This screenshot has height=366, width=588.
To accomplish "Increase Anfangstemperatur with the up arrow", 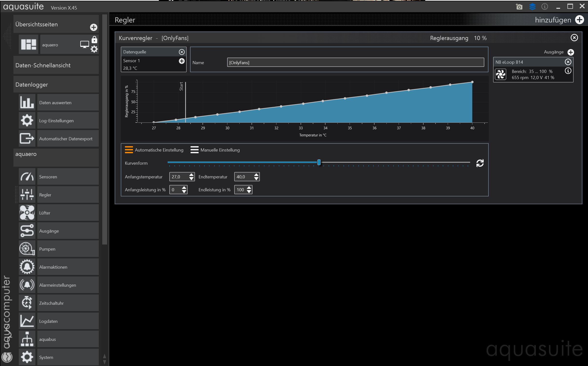I will (x=192, y=175).
